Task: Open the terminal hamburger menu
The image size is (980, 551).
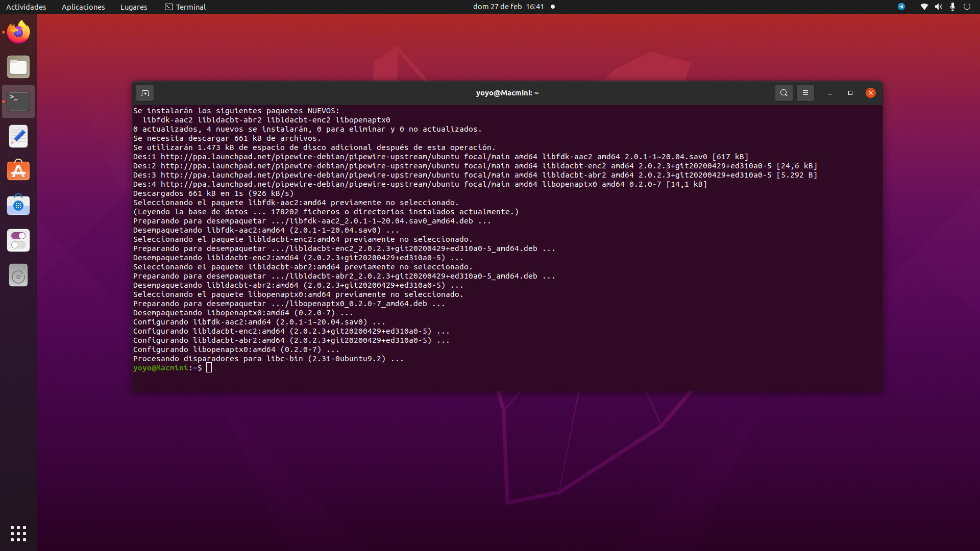Action: pyautogui.click(x=805, y=93)
